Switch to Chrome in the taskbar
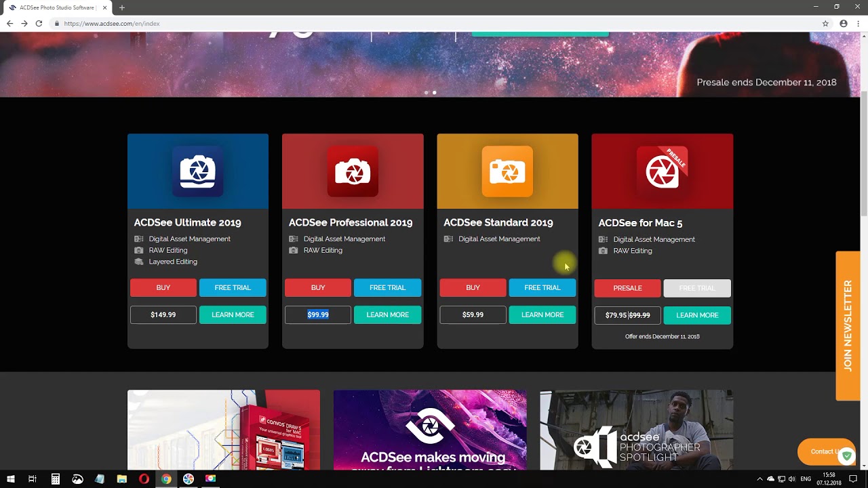This screenshot has width=868, height=488. (166, 479)
